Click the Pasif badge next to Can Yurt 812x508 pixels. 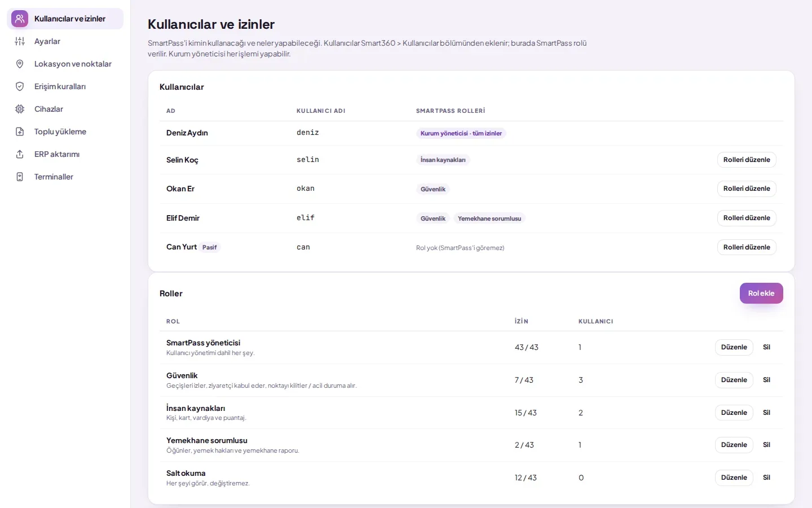pos(210,247)
